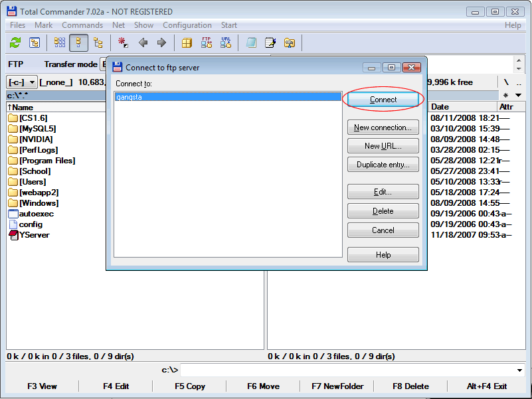Click the Pack files box icon
This screenshot has width=532, height=399.
[187, 42]
